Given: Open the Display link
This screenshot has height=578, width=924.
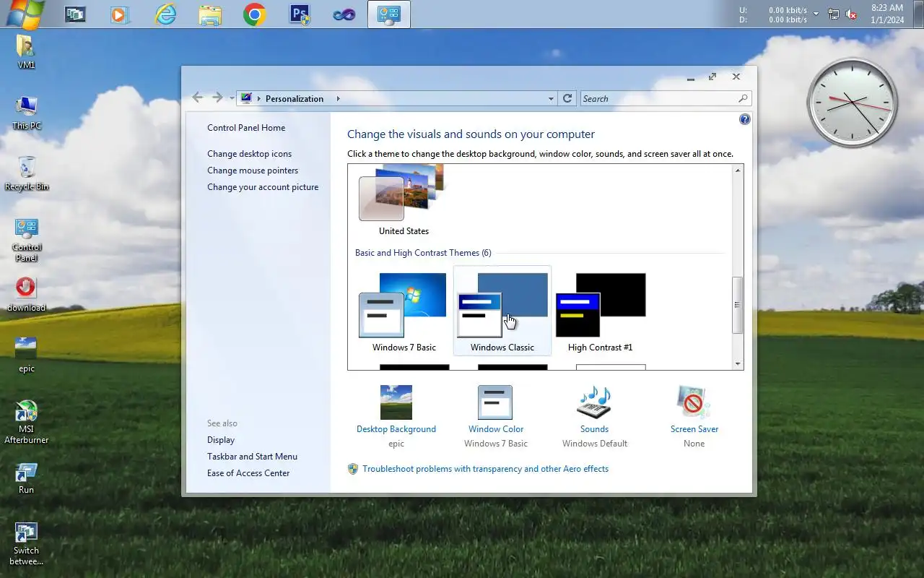Looking at the screenshot, I should pos(221,440).
